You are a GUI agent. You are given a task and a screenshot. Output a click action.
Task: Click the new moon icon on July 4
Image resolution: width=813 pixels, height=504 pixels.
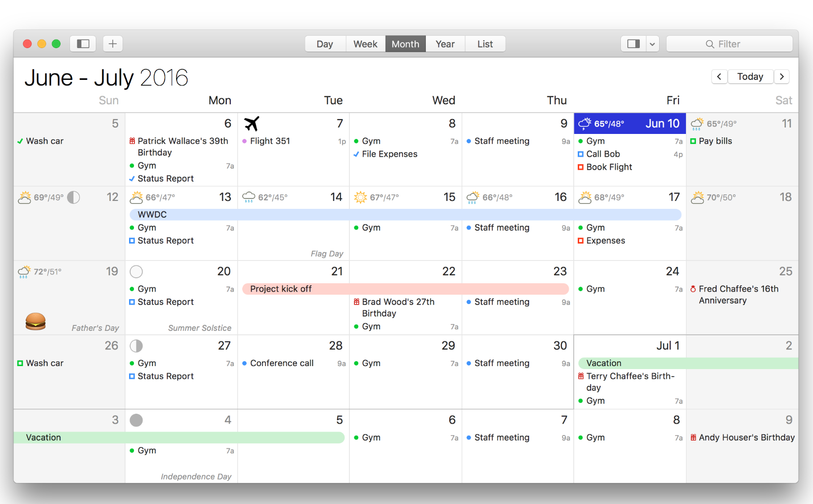(x=136, y=420)
